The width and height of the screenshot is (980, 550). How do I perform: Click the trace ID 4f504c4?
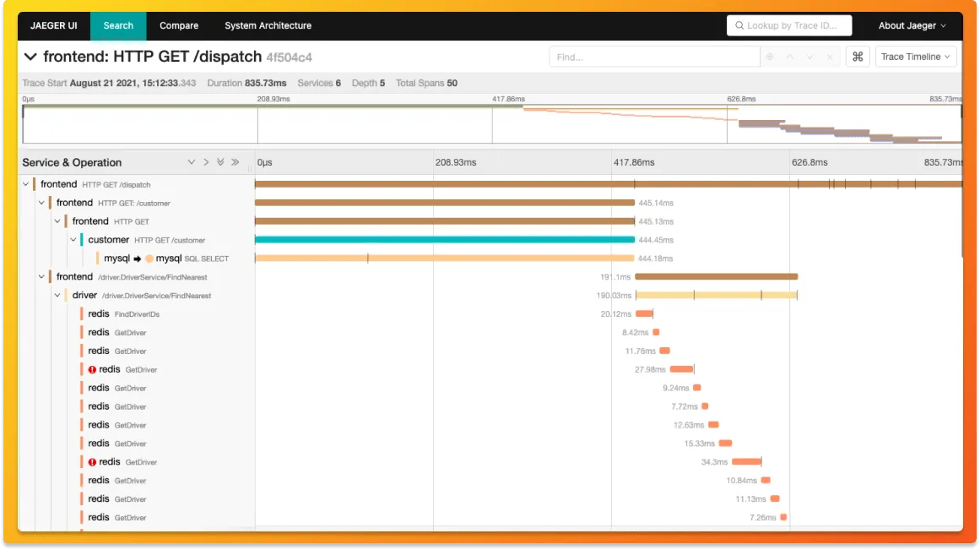290,57
